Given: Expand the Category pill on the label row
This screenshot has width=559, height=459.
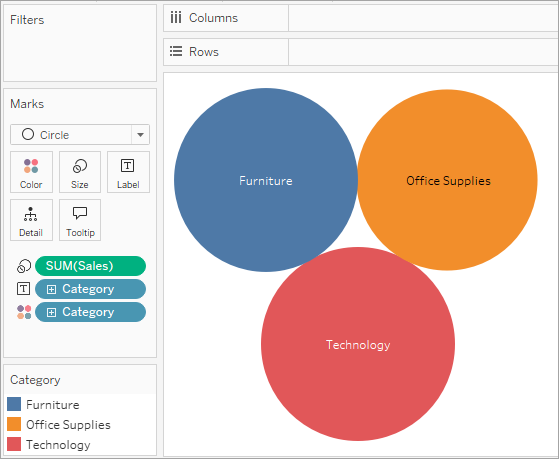Looking at the screenshot, I should [51, 289].
